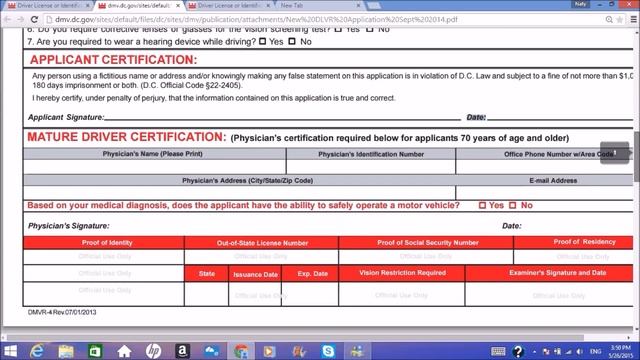Click the DMVR-4 Rev.07/01/2013 footer text
This screenshot has height=360, width=640.
[x=62, y=312]
